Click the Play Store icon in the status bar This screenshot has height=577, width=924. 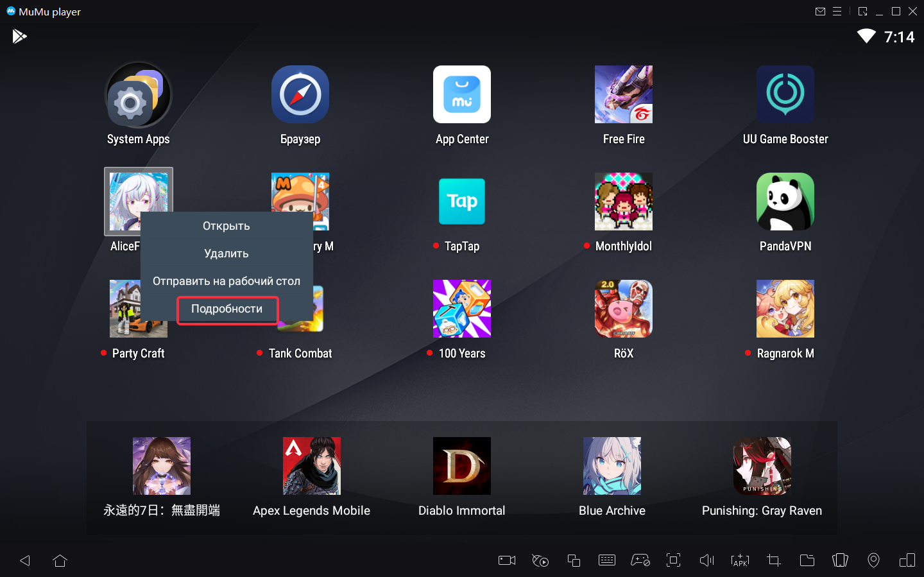pyautogui.click(x=20, y=37)
